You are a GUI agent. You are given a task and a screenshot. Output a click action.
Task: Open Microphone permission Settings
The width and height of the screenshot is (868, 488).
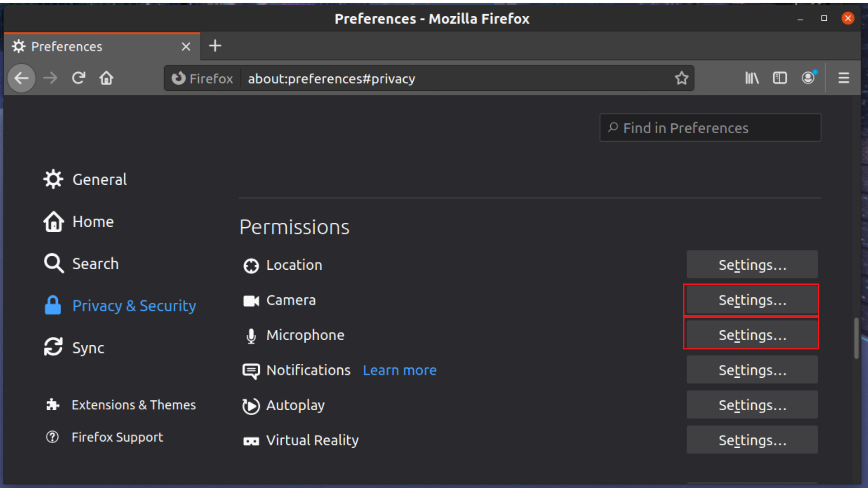point(752,335)
